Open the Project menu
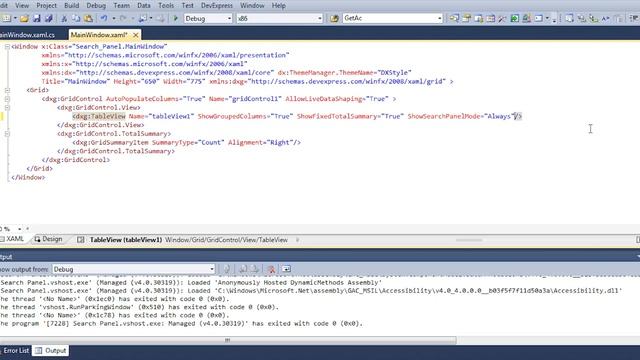The image size is (640, 360). point(47,6)
